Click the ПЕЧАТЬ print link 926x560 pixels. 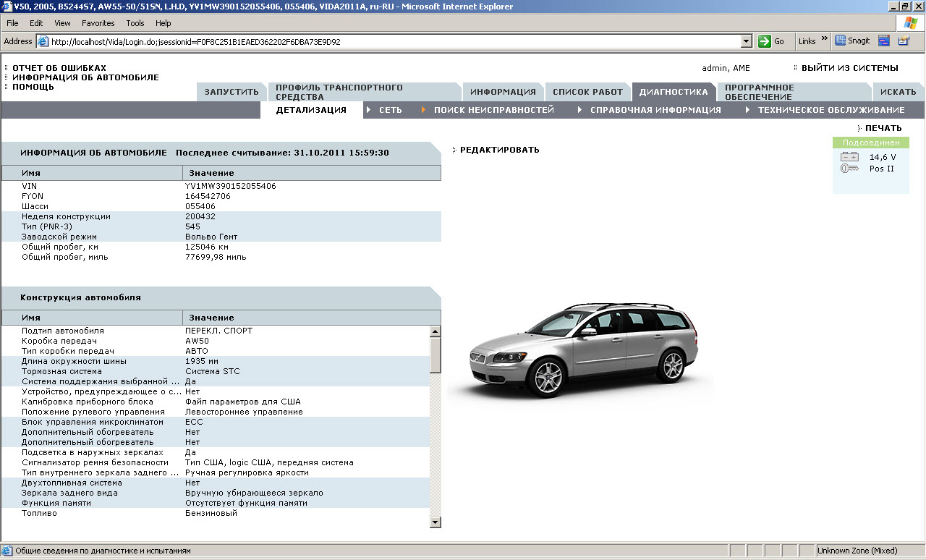(x=883, y=128)
